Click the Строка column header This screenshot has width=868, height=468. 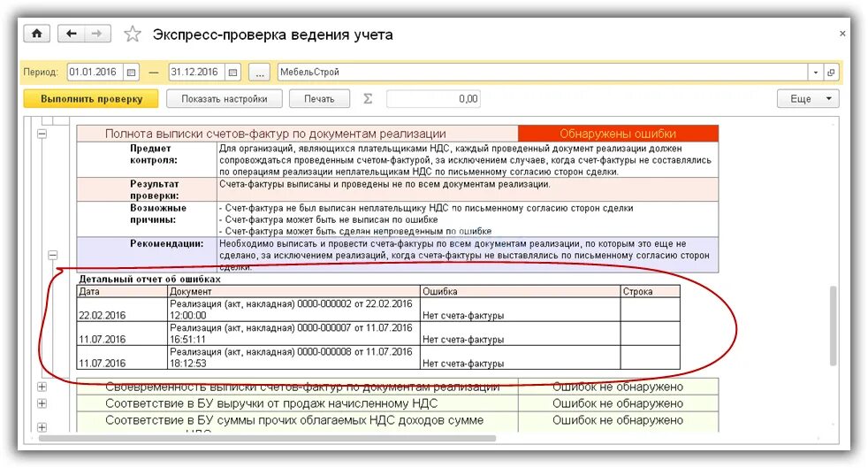[650, 291]
